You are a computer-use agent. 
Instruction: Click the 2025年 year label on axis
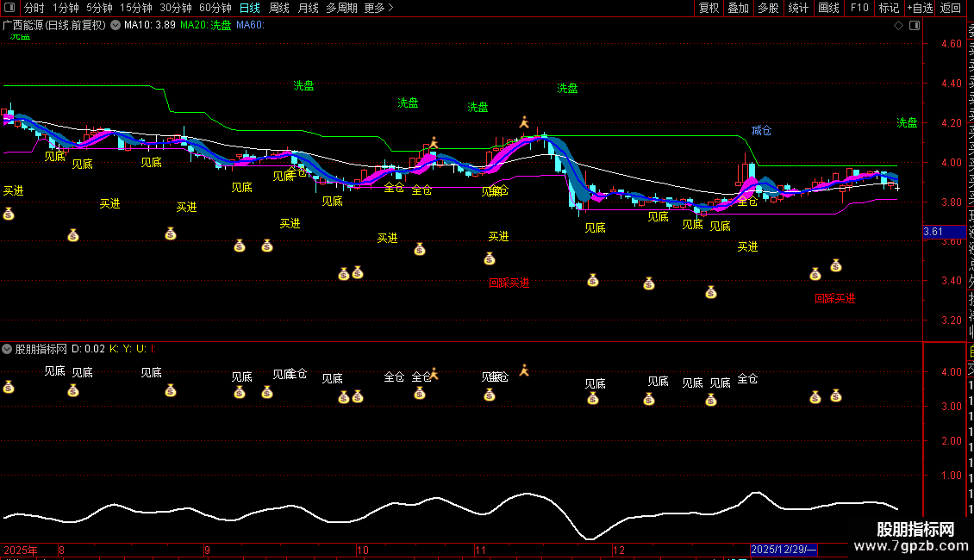click(21, 550)
